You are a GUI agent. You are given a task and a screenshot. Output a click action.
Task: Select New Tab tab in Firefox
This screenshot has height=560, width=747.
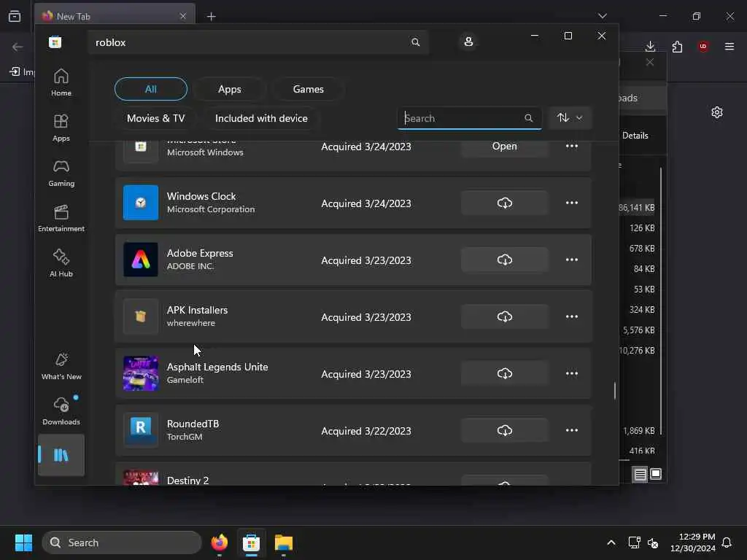tap(115, 16)
